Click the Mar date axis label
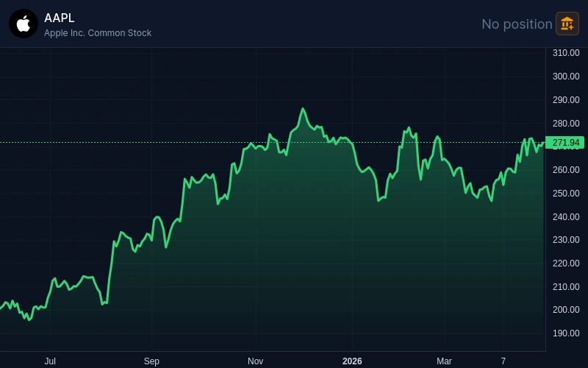The image size is (588, 368). click(444, 361)
